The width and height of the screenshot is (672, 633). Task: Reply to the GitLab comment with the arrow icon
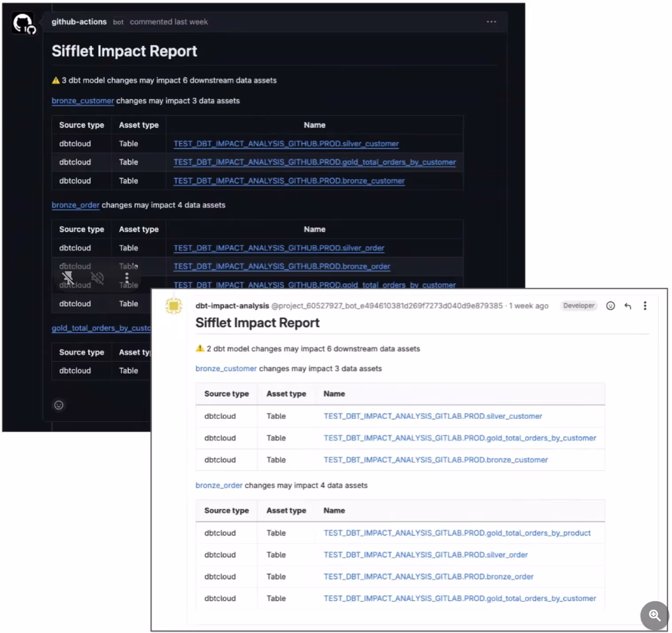[628, 306]
